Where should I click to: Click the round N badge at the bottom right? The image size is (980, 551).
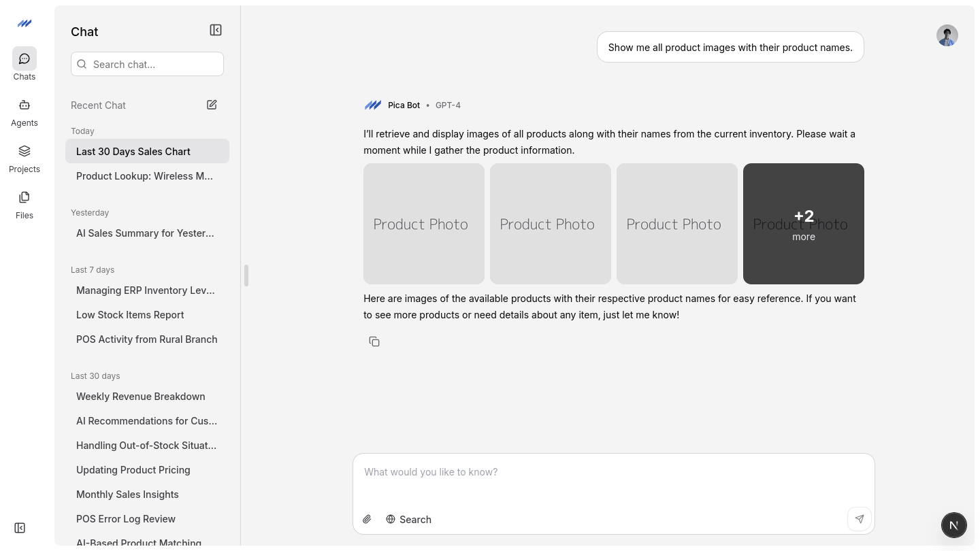(954, 525)
